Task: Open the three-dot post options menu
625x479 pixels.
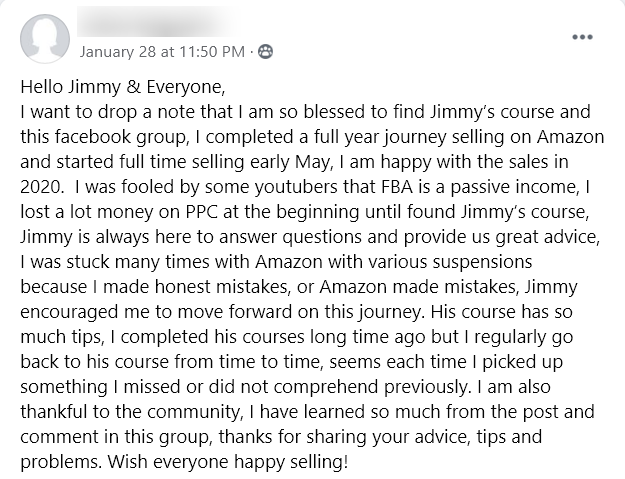Action: click(x=582, y=37)
